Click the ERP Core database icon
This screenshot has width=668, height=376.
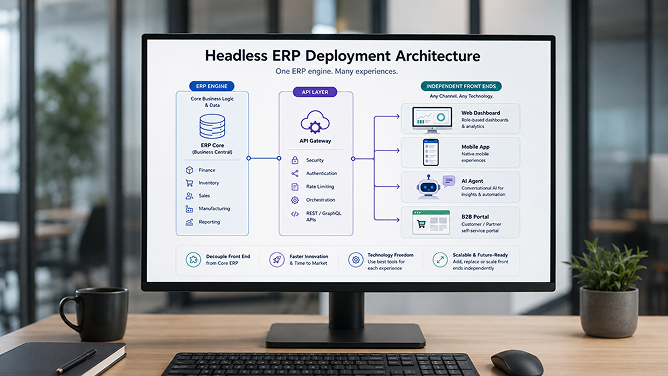(x=212, y=126)
